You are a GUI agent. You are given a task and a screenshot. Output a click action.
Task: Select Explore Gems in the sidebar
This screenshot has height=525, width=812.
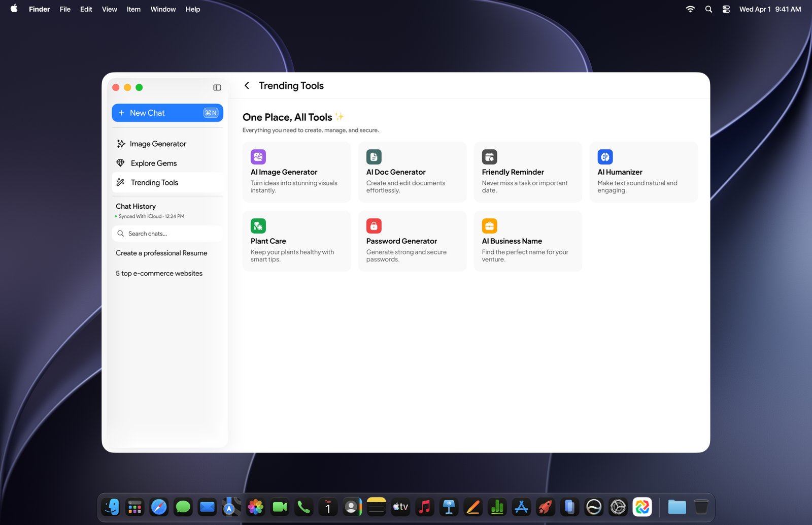[167, 163]
